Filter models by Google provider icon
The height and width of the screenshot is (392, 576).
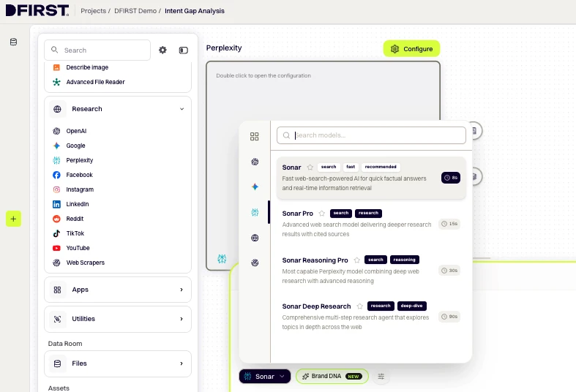coord(255,186)
